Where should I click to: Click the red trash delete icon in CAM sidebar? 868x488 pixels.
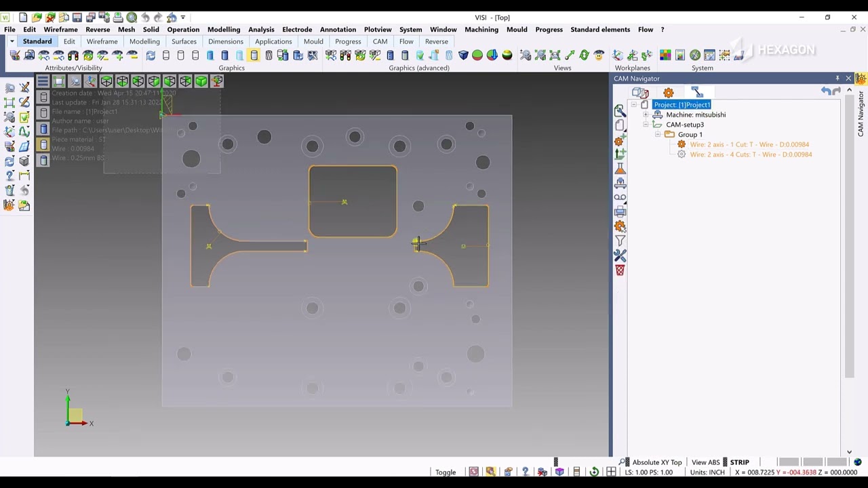point(620,270)
